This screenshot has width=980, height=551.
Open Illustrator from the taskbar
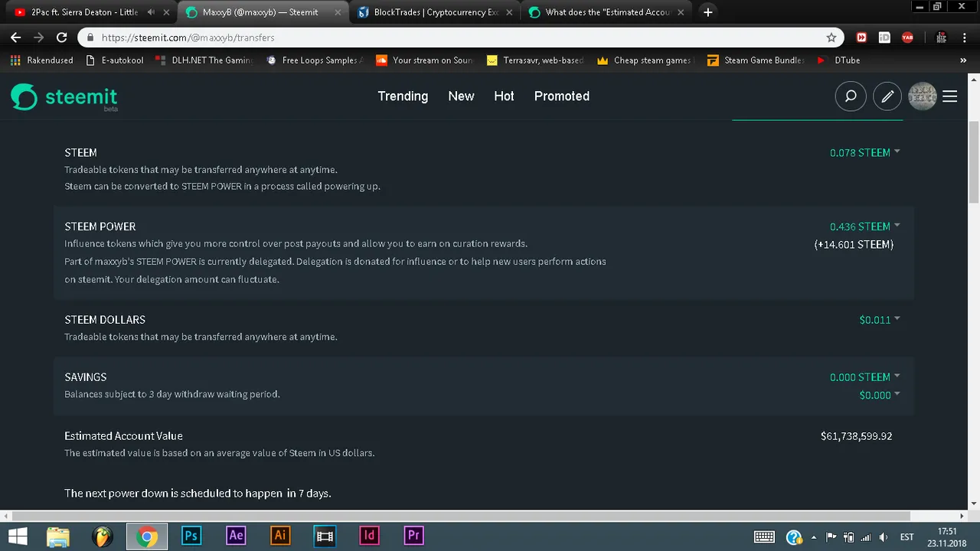(280, 536)
